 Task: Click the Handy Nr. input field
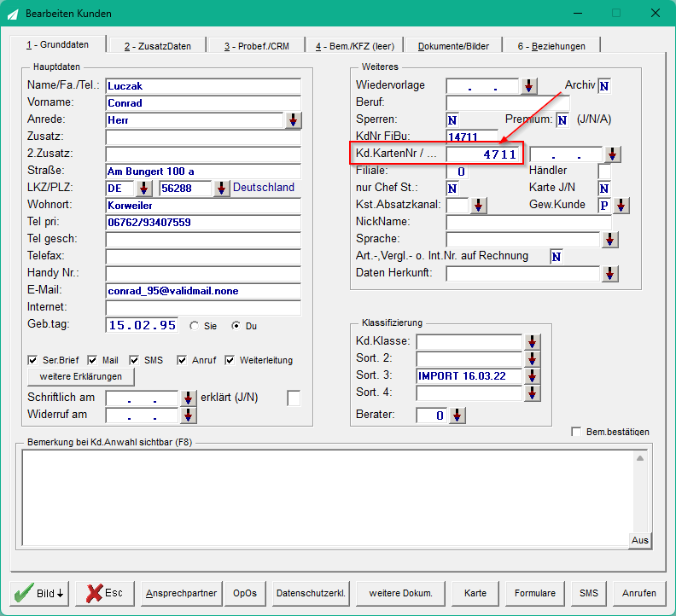tap(203, 274)
